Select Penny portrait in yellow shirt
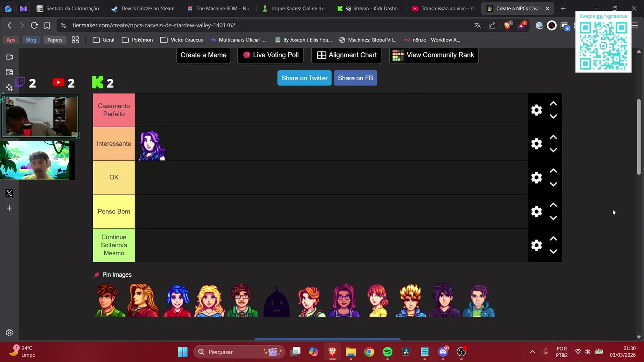The height and width of the screenshot is (362, 644). pyautogui.click(x=377, y=300)
